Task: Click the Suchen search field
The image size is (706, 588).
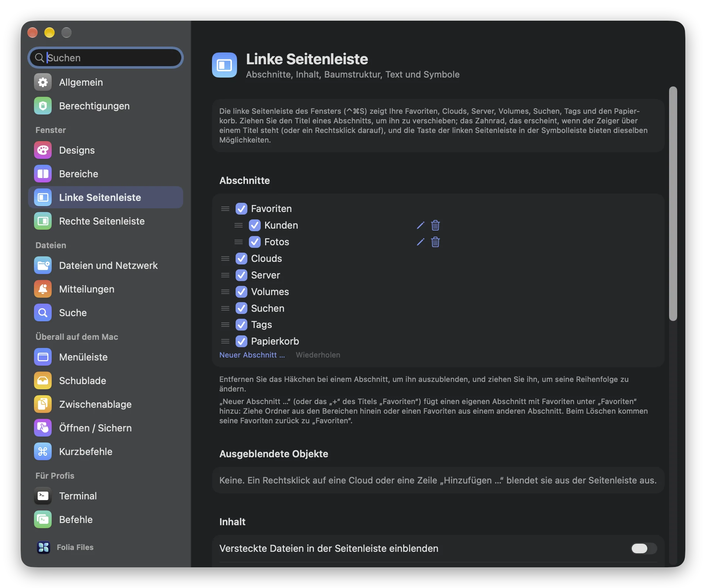Action: point(106,58)
